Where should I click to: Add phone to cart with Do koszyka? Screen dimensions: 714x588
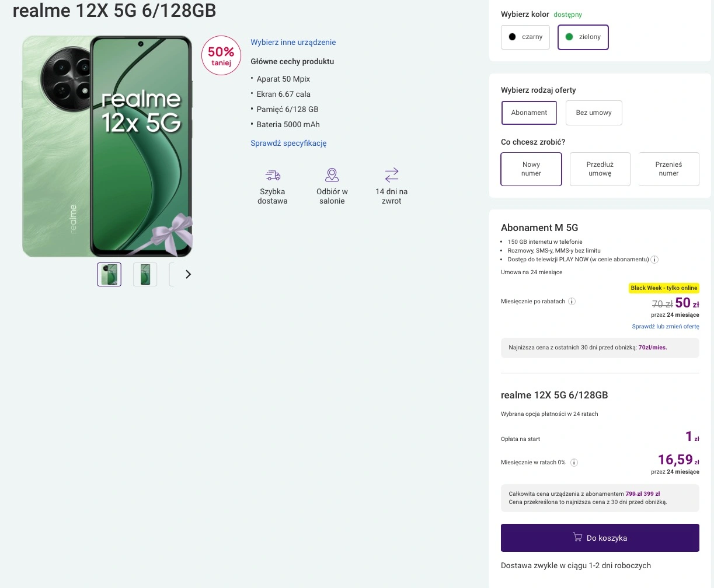click(x=600, y=538)
